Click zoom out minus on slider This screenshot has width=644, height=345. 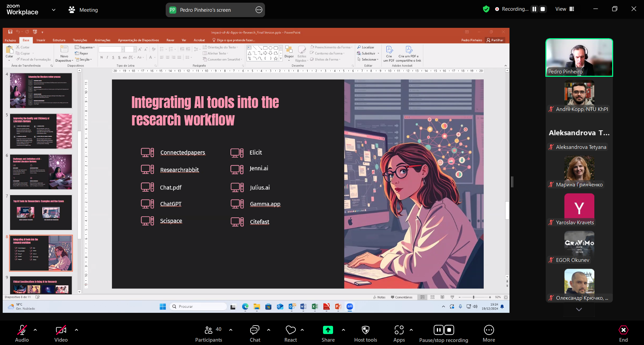(460, 297)
